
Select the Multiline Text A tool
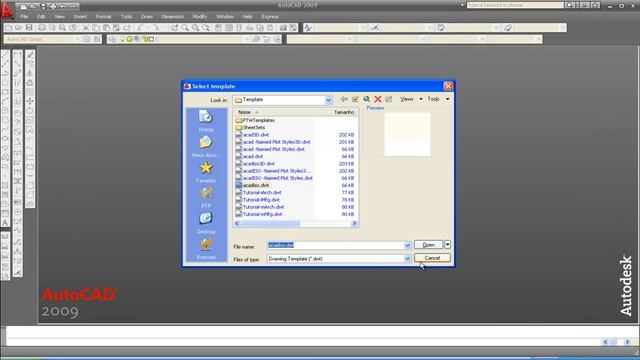point(5,223)
